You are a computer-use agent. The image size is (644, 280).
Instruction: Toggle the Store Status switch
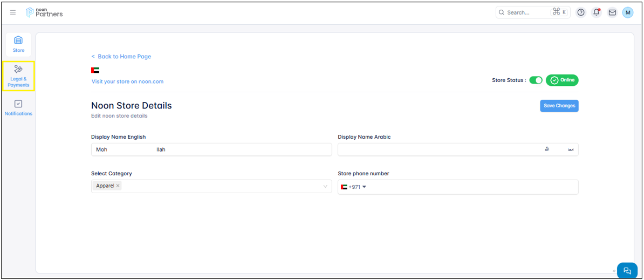[536, 80]
